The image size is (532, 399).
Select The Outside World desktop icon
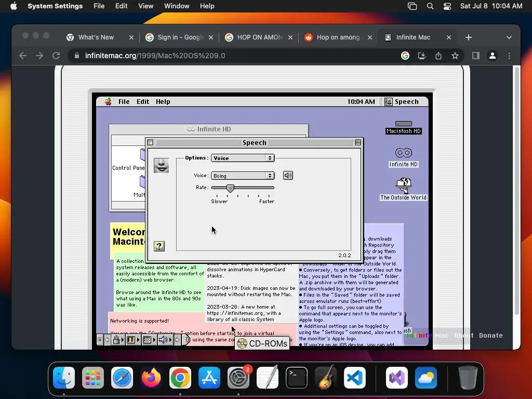click(403, 189)
